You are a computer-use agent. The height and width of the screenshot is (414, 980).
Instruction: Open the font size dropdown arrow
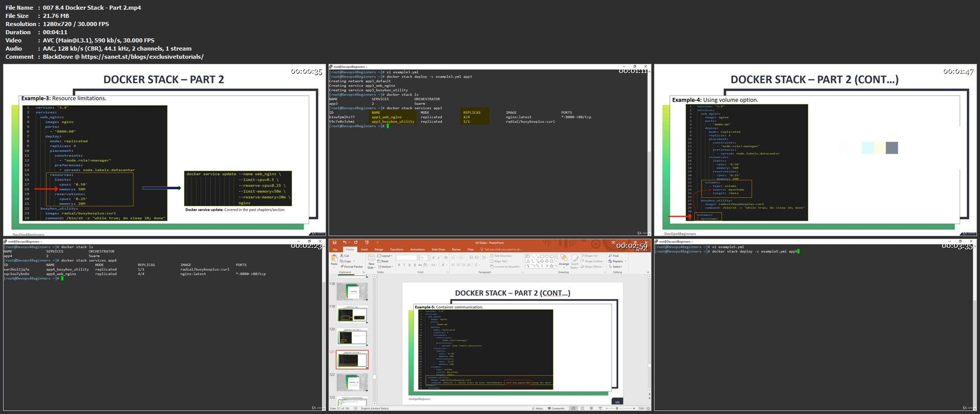[429, 258]
